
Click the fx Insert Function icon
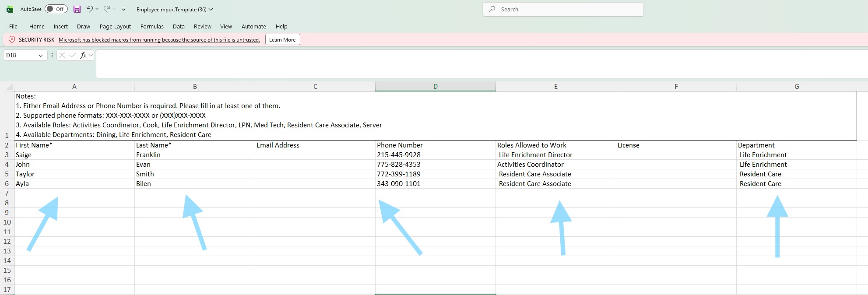point(83,55)
